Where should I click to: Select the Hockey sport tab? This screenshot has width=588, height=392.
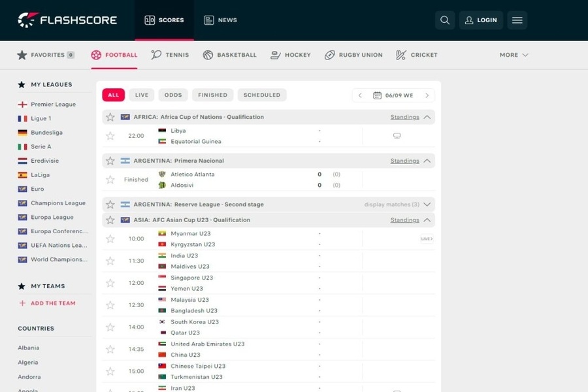[x=291, y=55]
